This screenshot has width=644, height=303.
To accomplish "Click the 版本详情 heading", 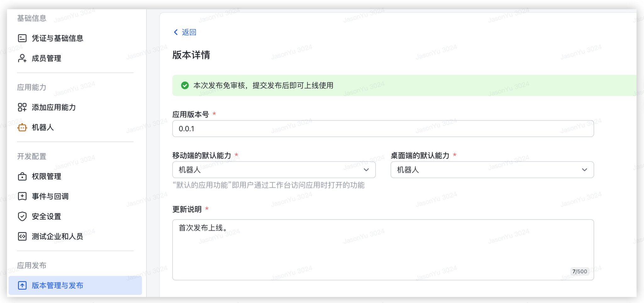I will point(191,55).
